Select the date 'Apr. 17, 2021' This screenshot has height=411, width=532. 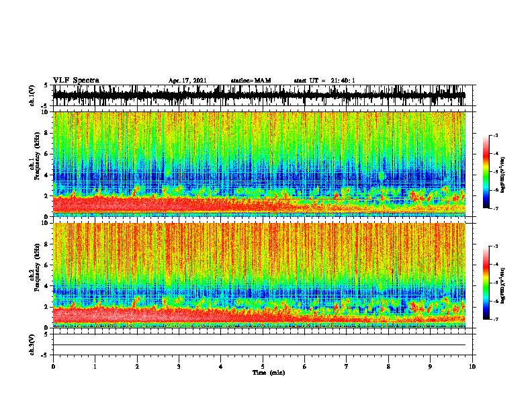coord(187,81)
